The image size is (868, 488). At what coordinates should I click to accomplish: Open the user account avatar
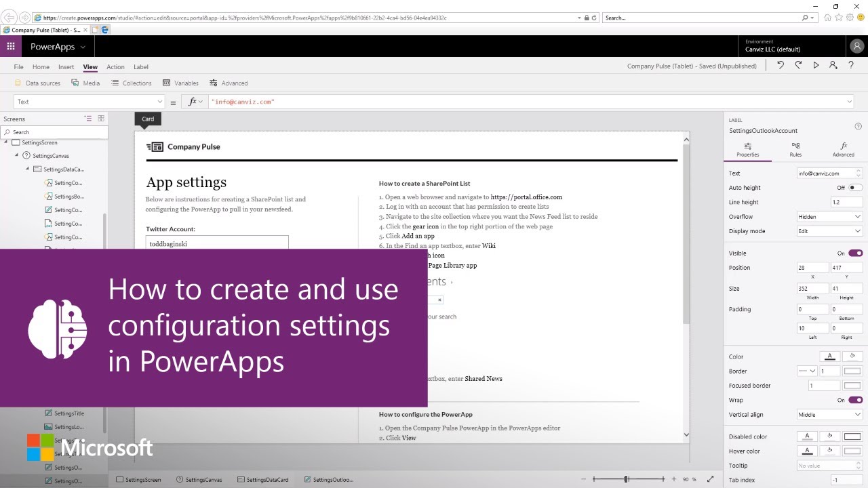pos(856,46)
